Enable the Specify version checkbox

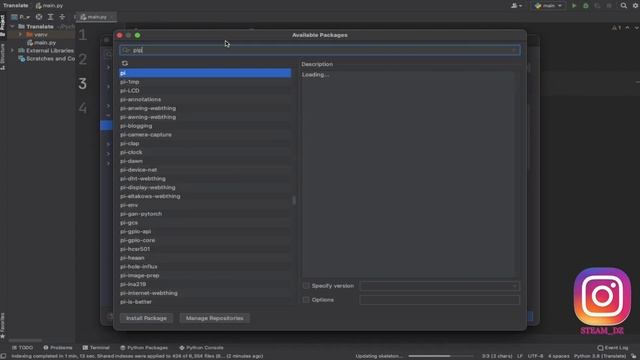(306, 286)
